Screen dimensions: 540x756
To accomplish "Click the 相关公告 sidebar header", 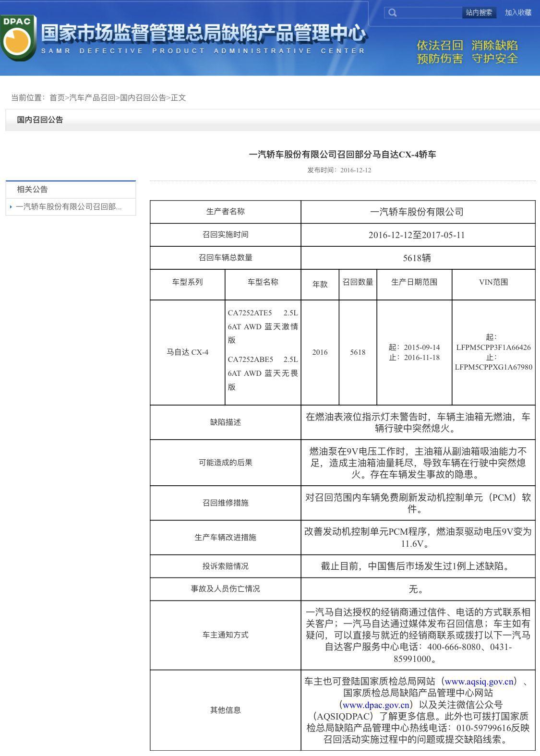I will pos(32,189).
